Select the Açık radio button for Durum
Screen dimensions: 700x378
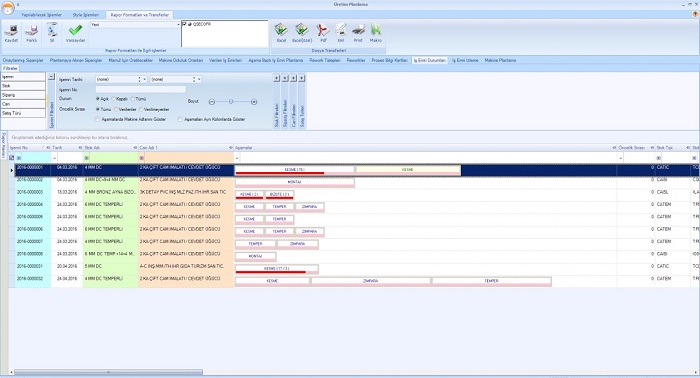pyautogui.click(x=98, y=99)
